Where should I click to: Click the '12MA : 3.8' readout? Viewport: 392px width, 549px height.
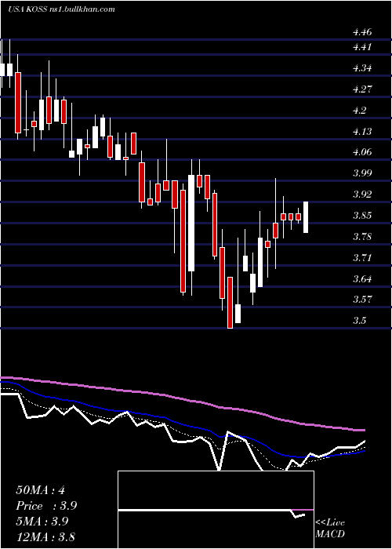coord(45,537)
